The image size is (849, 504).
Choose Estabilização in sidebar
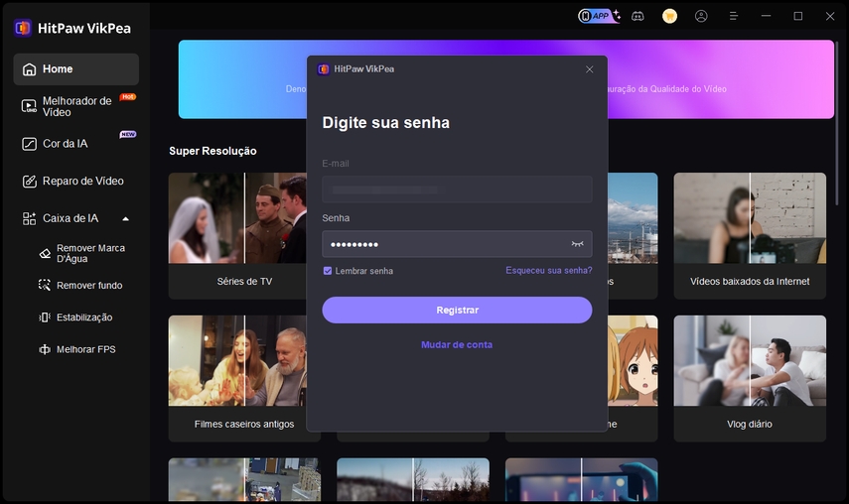point(84,317)
